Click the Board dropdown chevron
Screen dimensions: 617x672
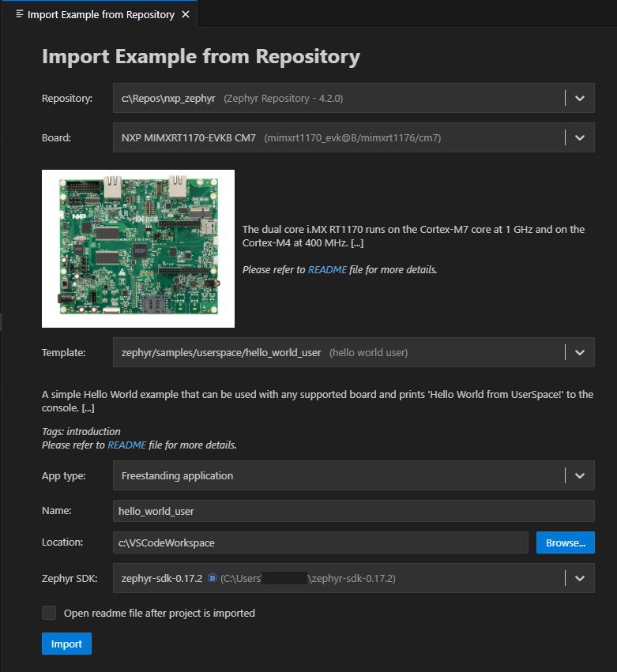pyautogui.click(x=579, y=137)
